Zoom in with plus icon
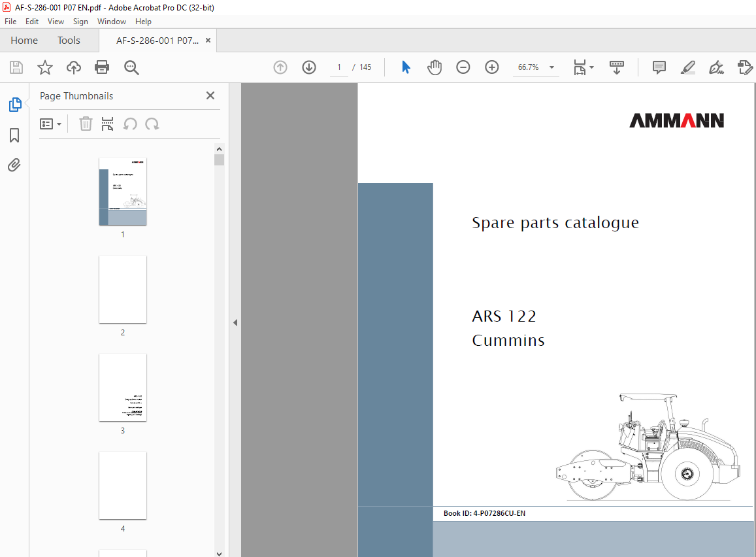Image resolution: width=756 pixels, height=557 pixels. pyautogui.click(x=492, y=67)
